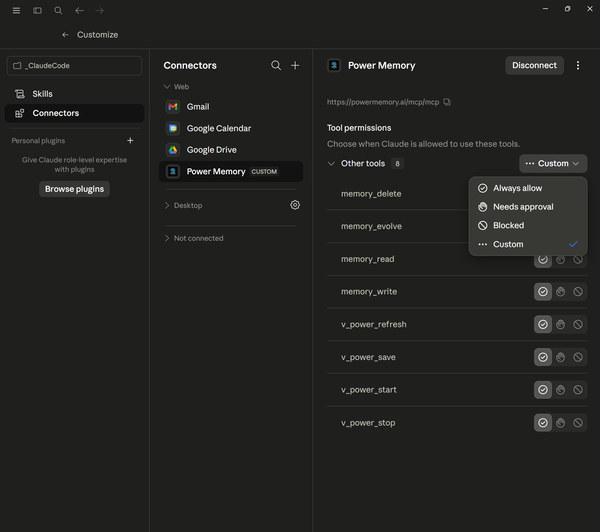Click the Google Drive icon
The image size is (600, 532).
(173, 150)
